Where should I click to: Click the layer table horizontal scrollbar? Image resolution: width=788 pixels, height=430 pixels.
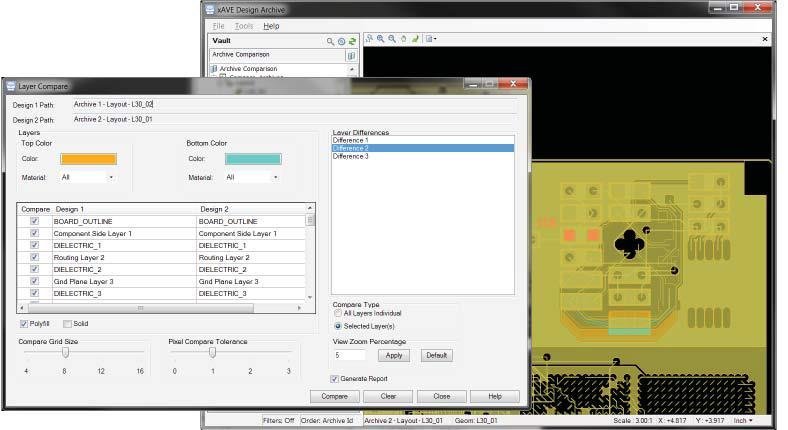point(140,308)
